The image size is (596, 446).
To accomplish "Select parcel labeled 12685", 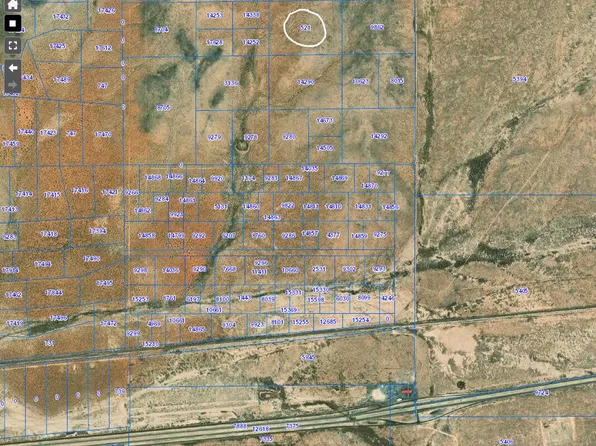I will coord(328,322).
